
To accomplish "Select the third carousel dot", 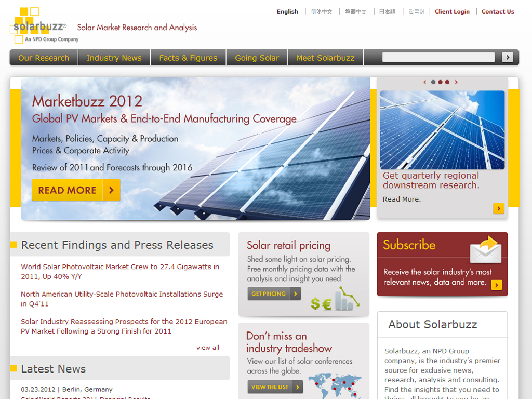I will tap(447, 82).
